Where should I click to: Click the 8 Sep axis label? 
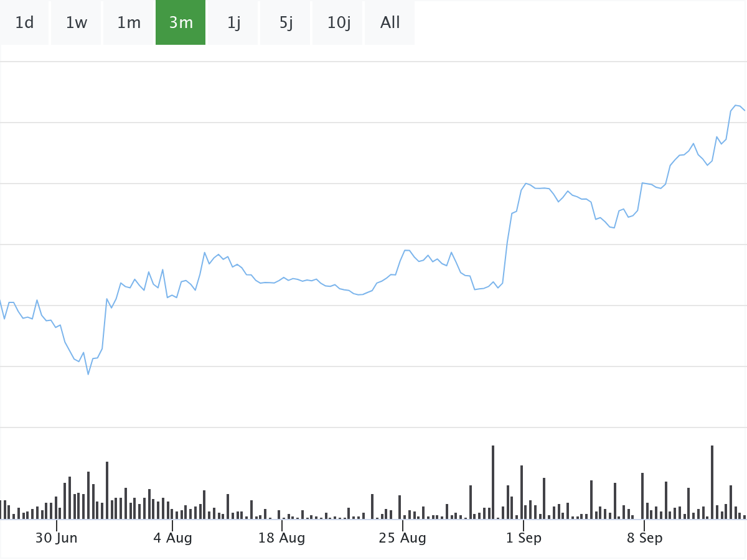pyautogui.click(x=644, y=538)
